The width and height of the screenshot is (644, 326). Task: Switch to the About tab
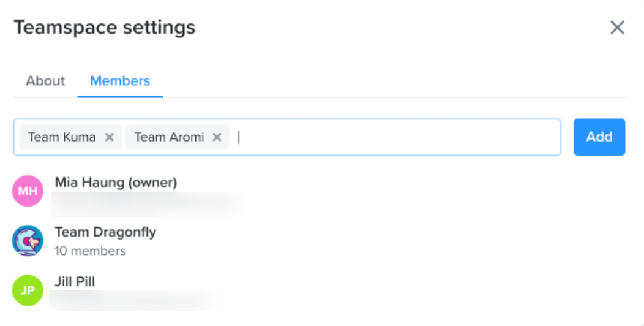click(45, 81)
